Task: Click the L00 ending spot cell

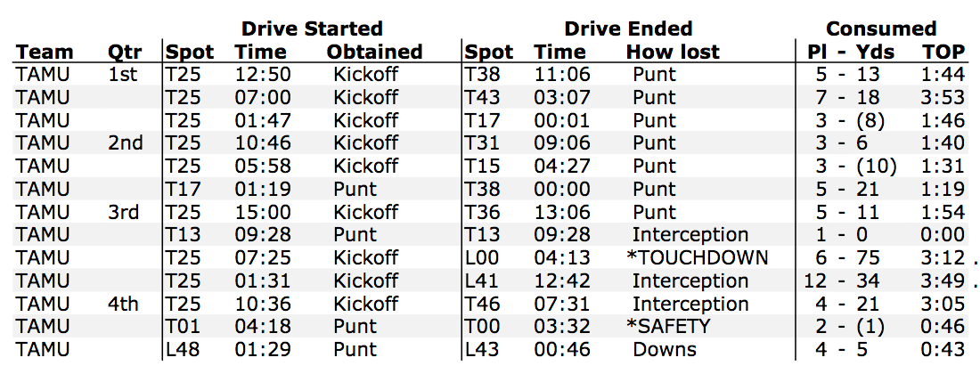Action: (x=483, y=257)
